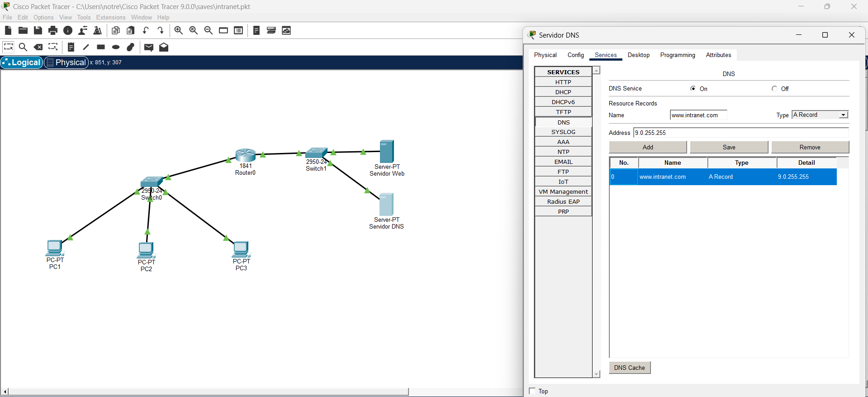Image resolution: width=868 pixels, height=397 pixels.
Task: Turn the DNS Service On
Action: 693,89
